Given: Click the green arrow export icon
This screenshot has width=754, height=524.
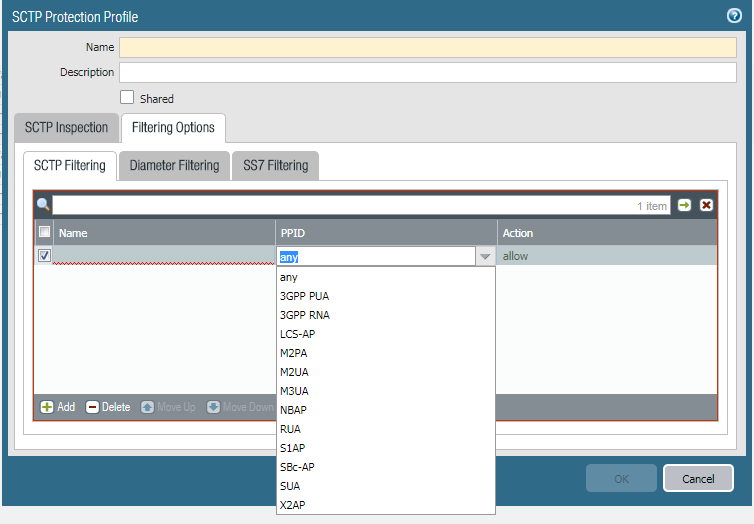Looking at the screenshot, I should pos(685,205).
